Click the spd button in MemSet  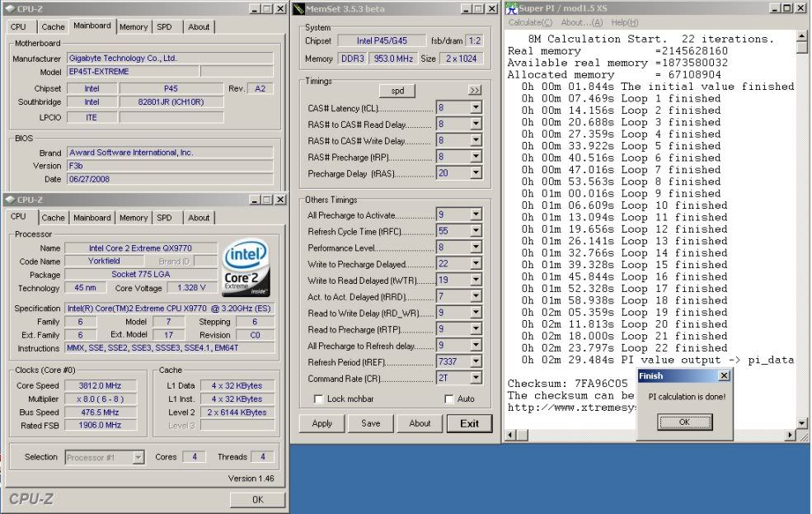[x=397, y=91]
